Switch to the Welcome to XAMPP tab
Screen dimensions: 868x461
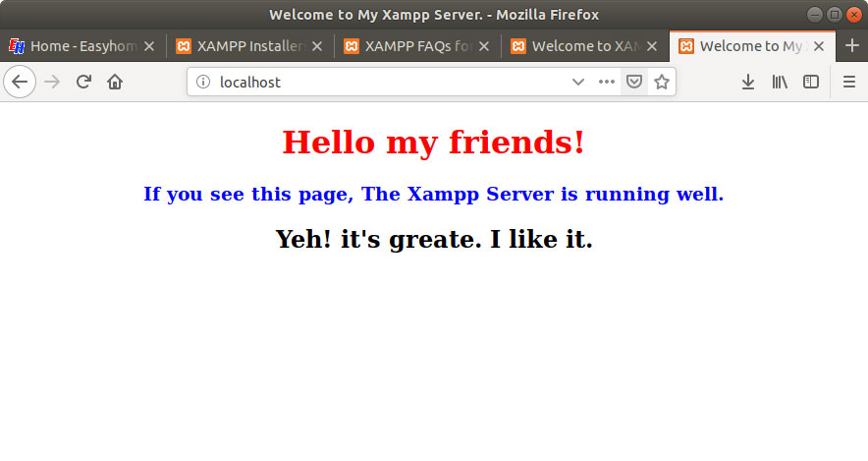coord(585,46)
